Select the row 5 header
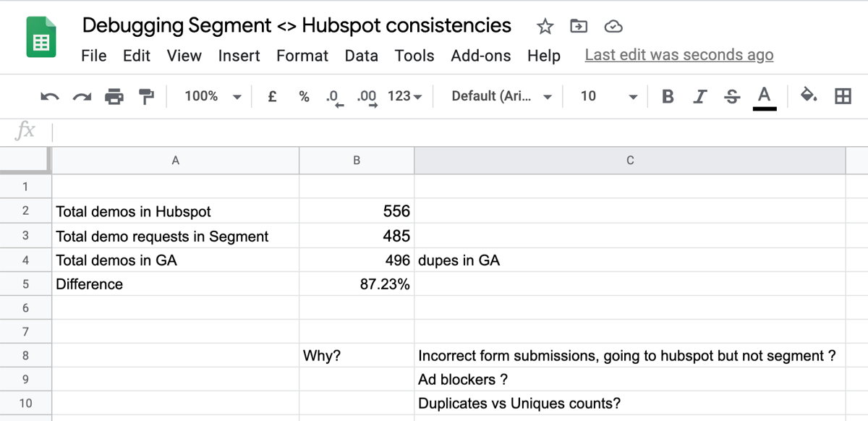 (25, 284)
